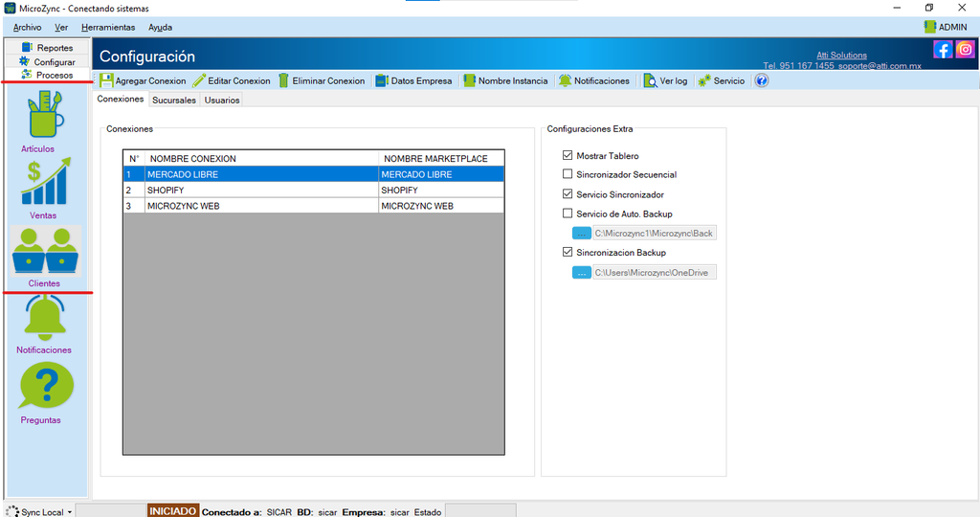Image resolution: width=980 pixels, height=517 pixels.
Task: Open the Preguntas question bubble icon
Action: point(46,386)
